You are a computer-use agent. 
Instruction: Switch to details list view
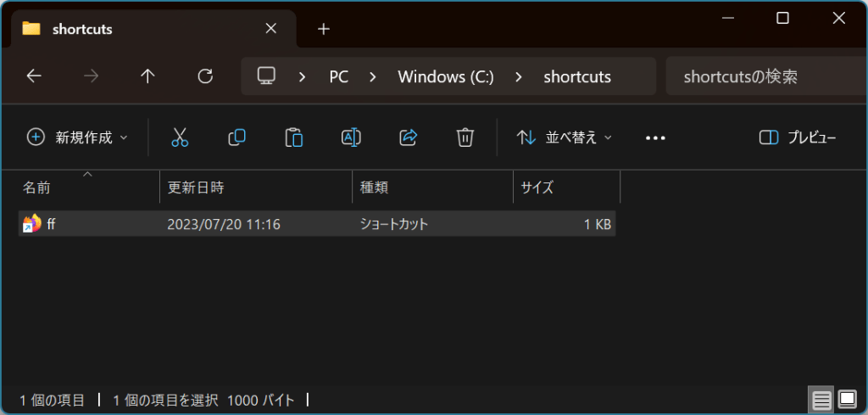click(x=820, y=398)
